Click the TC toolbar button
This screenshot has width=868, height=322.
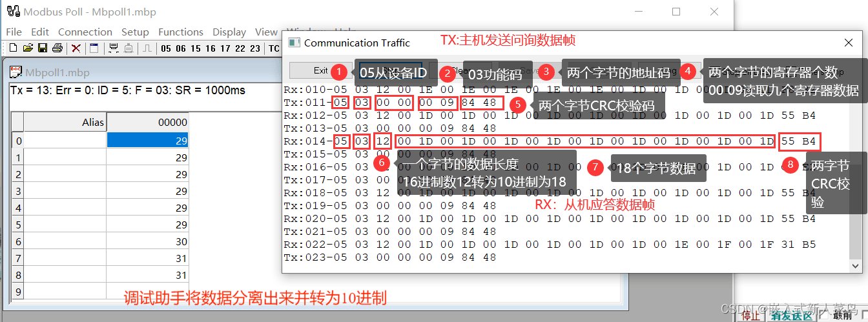coord(274,48)
